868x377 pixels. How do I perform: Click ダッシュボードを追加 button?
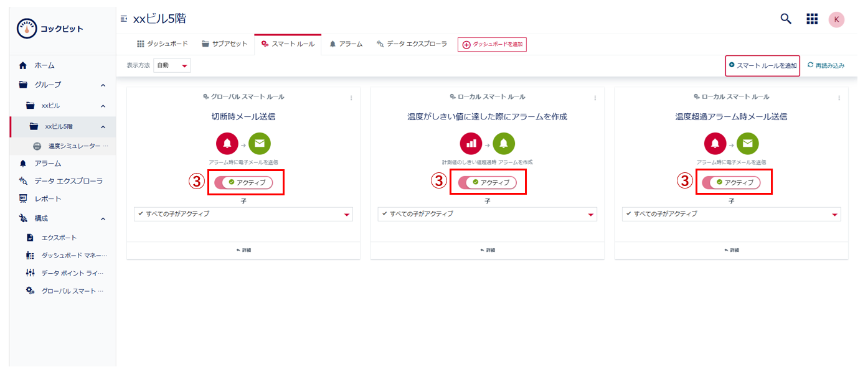click(492, 44)
